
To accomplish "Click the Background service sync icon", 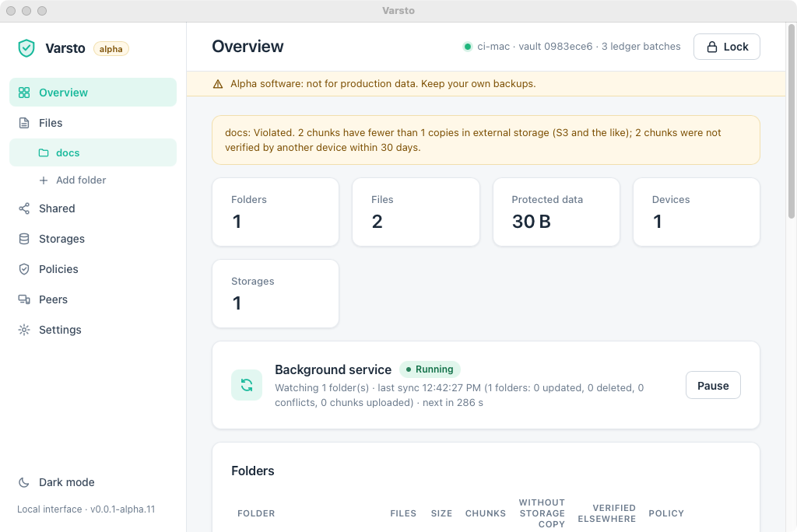I will [x=247, y=385].
